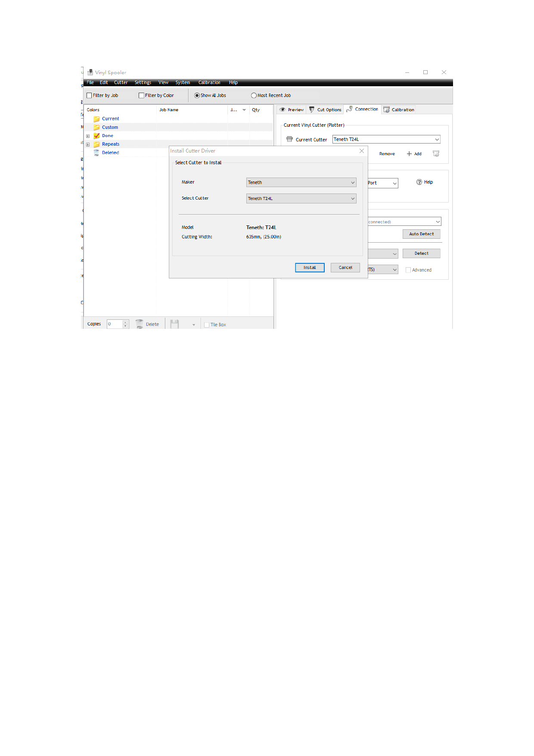Image resolution: width=534 pixels, height=756 pixels.
Task: Enable the Filter by Job checkbox
Action: point(90,96)
